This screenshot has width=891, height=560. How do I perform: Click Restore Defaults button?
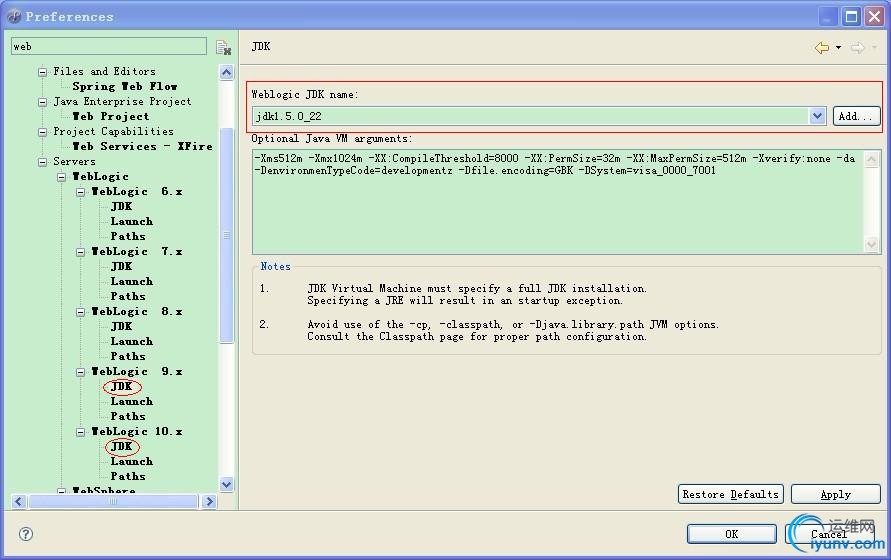coord(730,494)
